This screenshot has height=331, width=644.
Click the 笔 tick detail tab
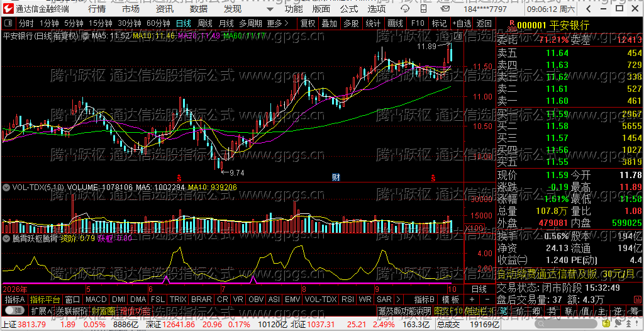502,310
